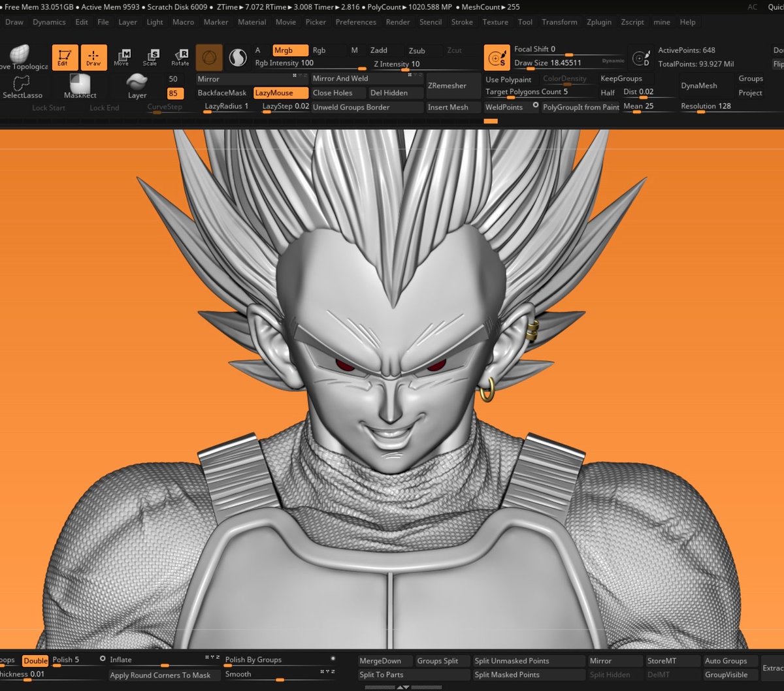Click the S-shaped sculptris sphere icon

point(237,58)
